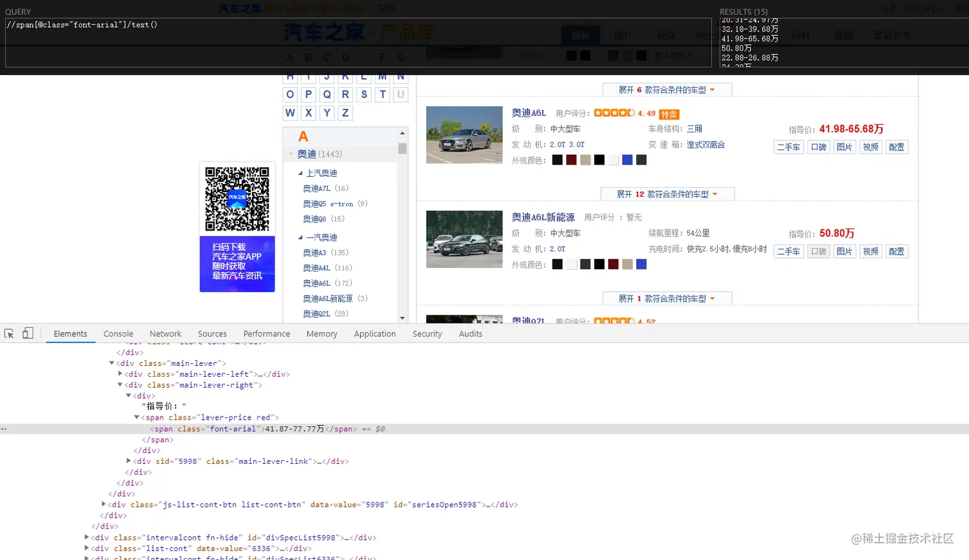The width and height of the screenshot is (969, 560).
Task: Select the font-arial span line 41.87-77.77万
Action: (485, 429)
